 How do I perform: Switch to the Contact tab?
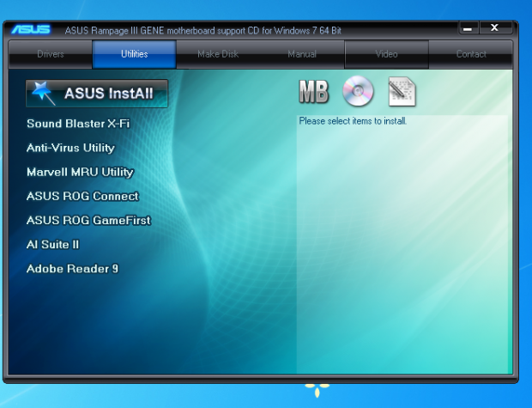(x=471, y=54)
